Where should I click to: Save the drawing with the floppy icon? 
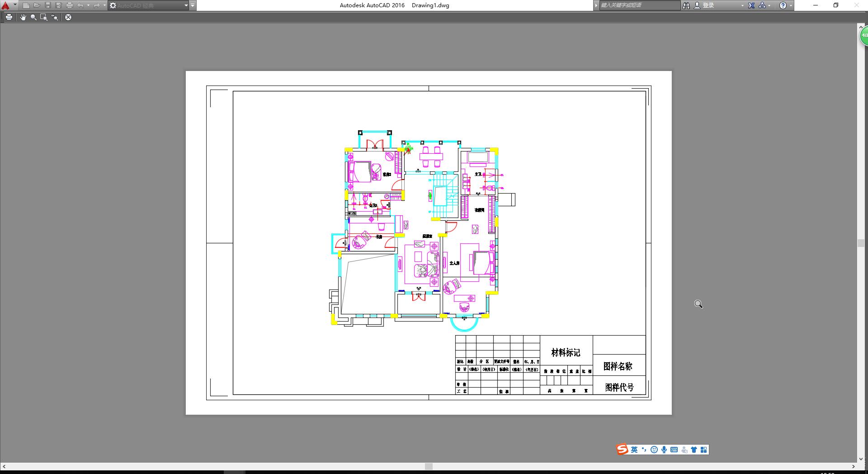click(48, 5)
